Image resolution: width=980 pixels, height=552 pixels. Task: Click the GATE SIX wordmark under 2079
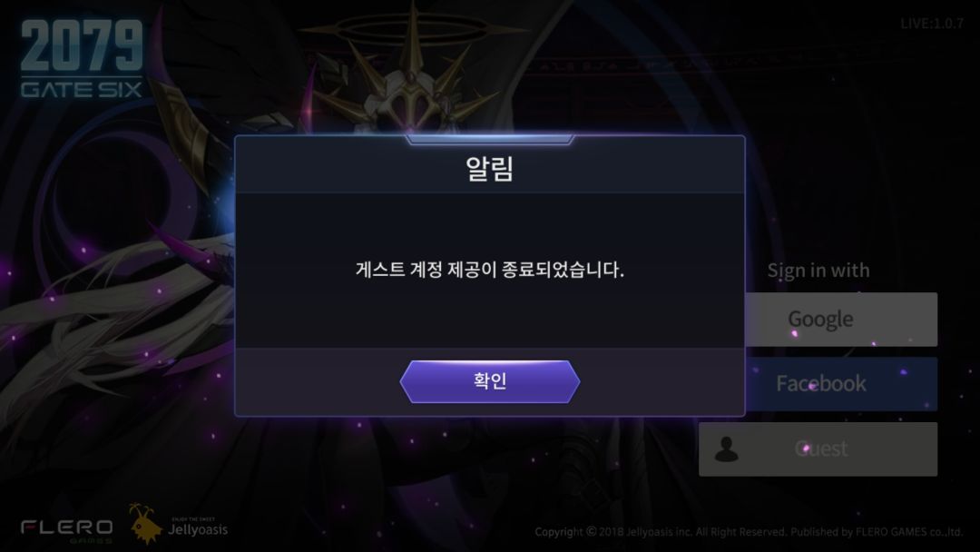[82, 89]
